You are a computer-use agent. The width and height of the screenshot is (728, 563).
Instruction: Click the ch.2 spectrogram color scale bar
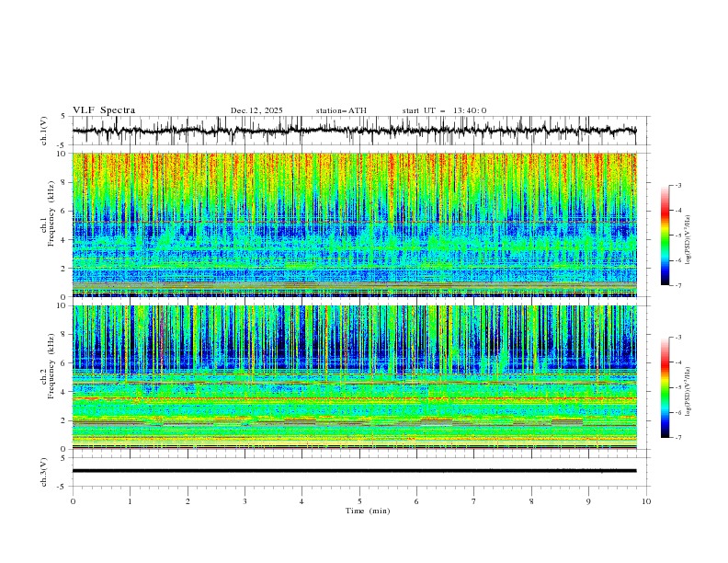tap(665, 387)
